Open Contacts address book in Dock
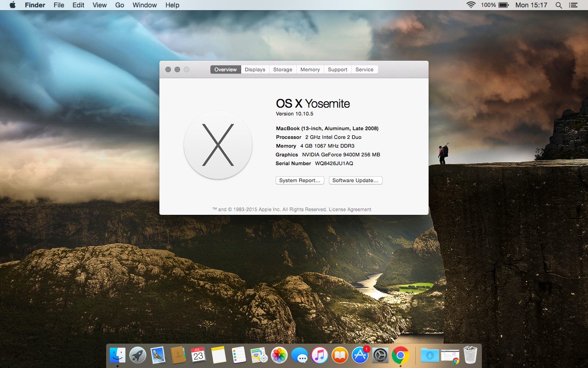The height and width of the screenshot is (368, 588). [178, 355]
